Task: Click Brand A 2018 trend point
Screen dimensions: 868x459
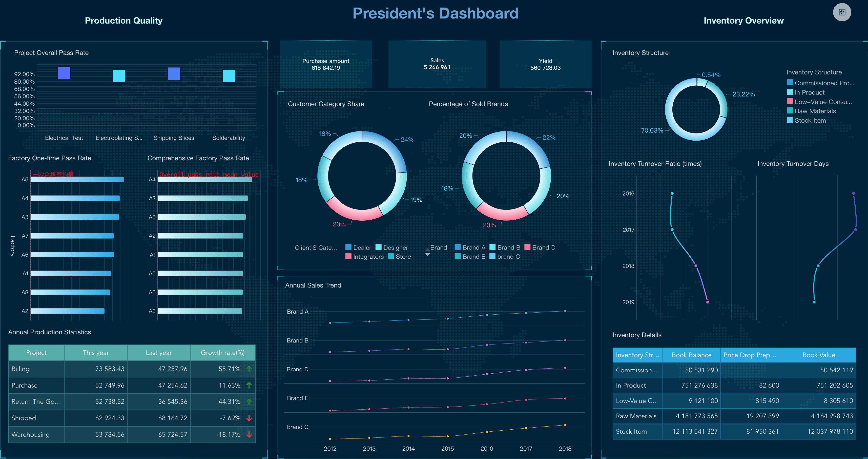Action: coord(565,311)
